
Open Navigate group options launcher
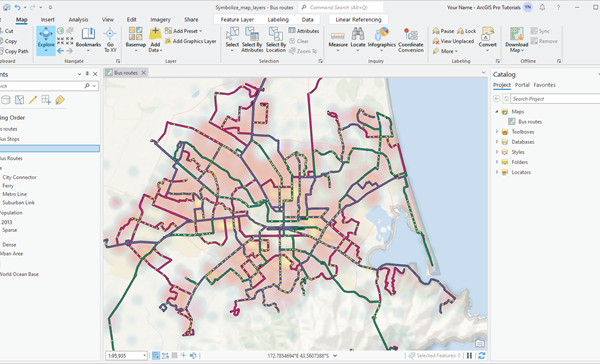click(118, 61)
